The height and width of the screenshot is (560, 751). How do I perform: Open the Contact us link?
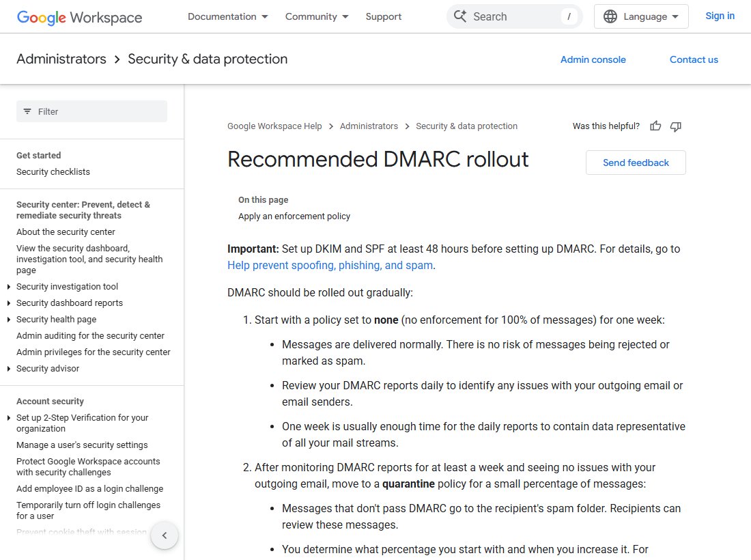coord(694,59)
